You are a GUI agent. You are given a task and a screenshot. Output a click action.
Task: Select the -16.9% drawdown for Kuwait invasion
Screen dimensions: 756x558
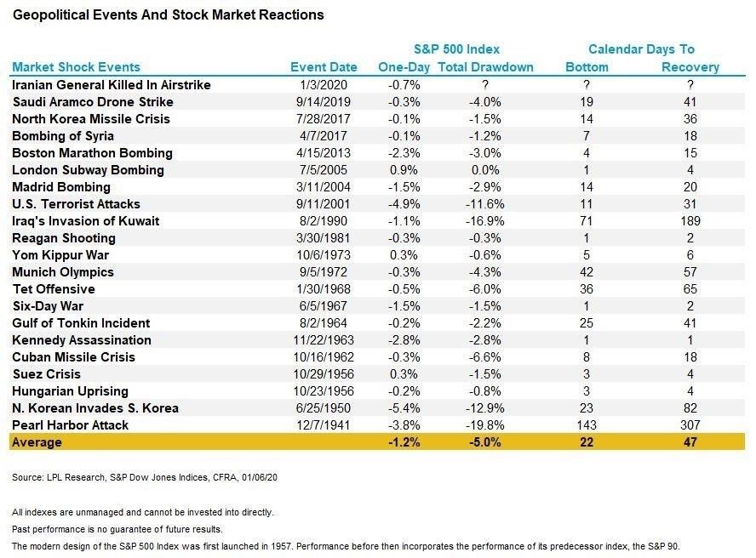point(485,221)
